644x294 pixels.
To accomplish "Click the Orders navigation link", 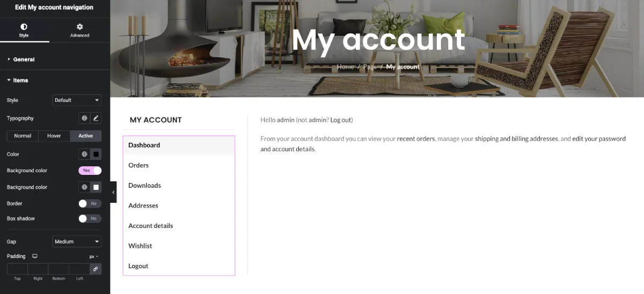I will tap(138, 165).
